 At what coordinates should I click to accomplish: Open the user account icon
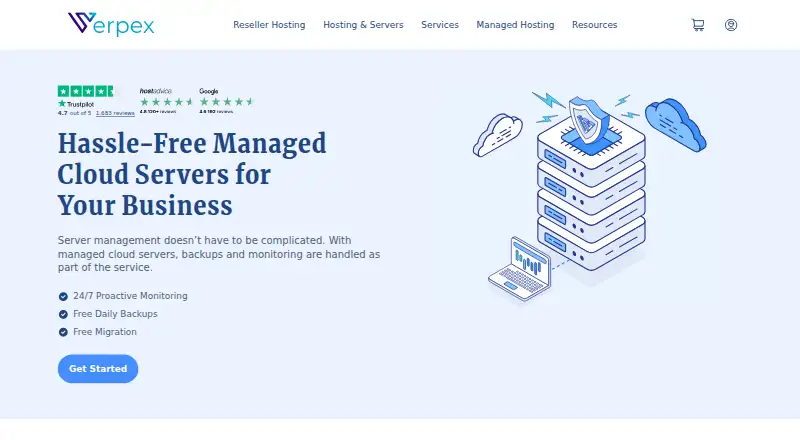tap(731, 25)
